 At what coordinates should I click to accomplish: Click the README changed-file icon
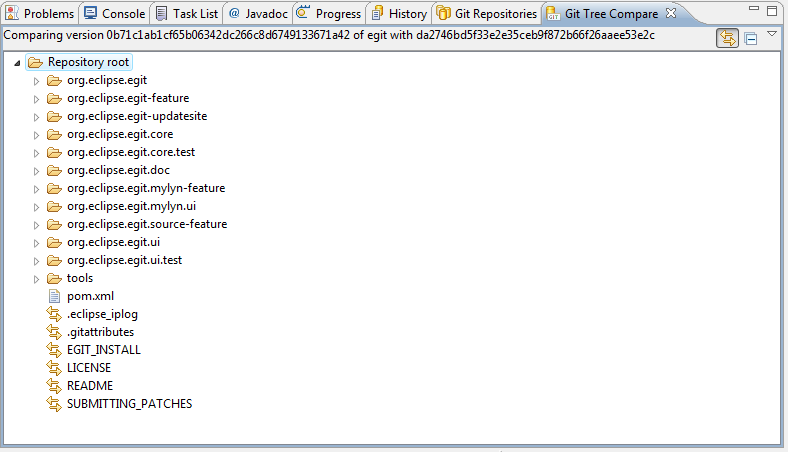54,386
